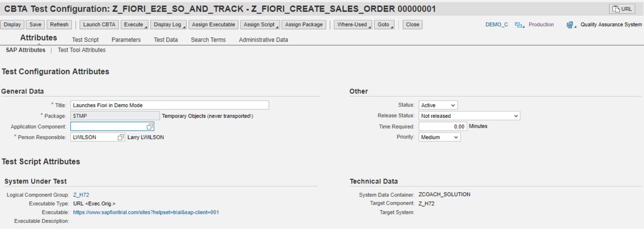Image resolution: width=644 pixels, height=229 pixels.
Task: Switch to Test Tool Attributes subtab
Action: coord(82,50)
